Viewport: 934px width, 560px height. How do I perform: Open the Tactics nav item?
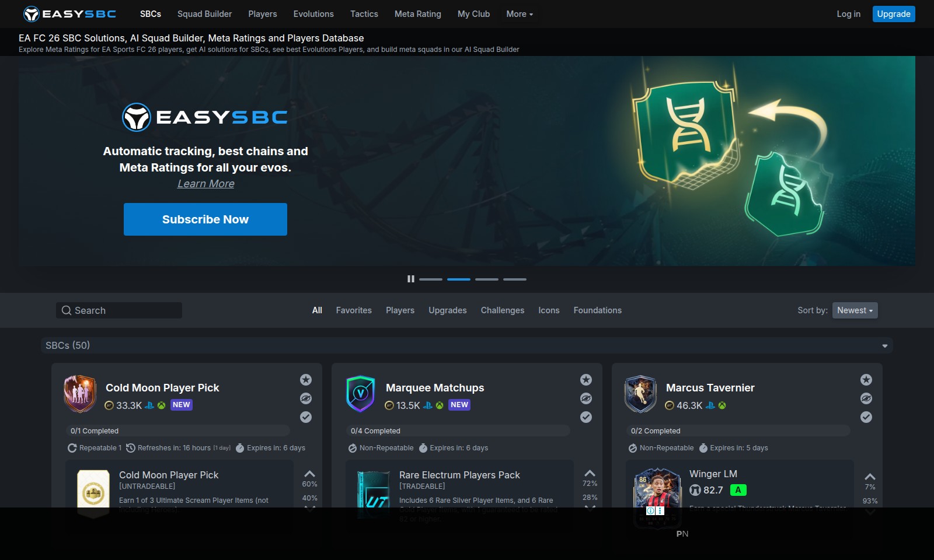364,14
